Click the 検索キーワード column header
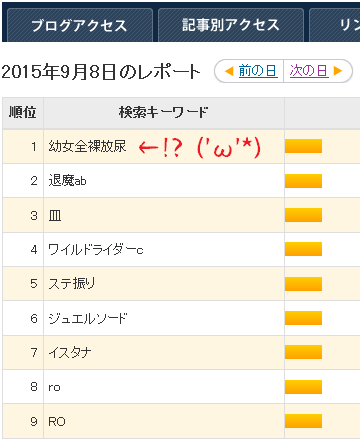The width and height of the screenshot is (360, 439). (164, 113)
